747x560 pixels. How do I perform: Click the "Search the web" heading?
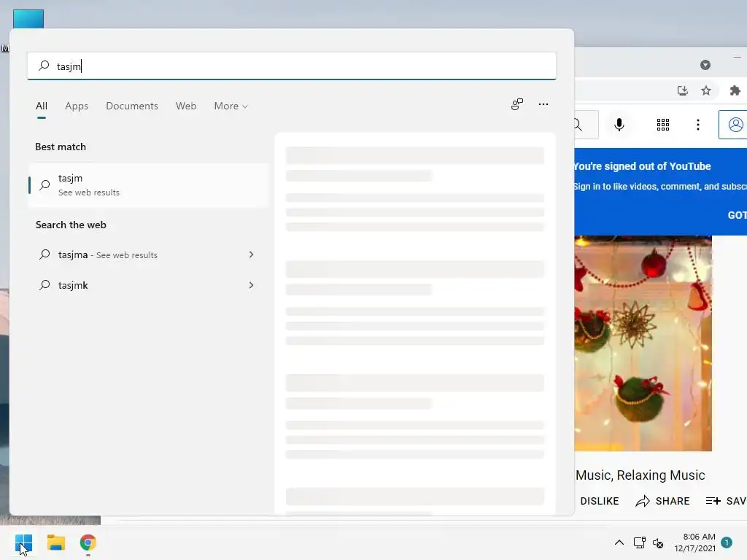pos(71,225)
